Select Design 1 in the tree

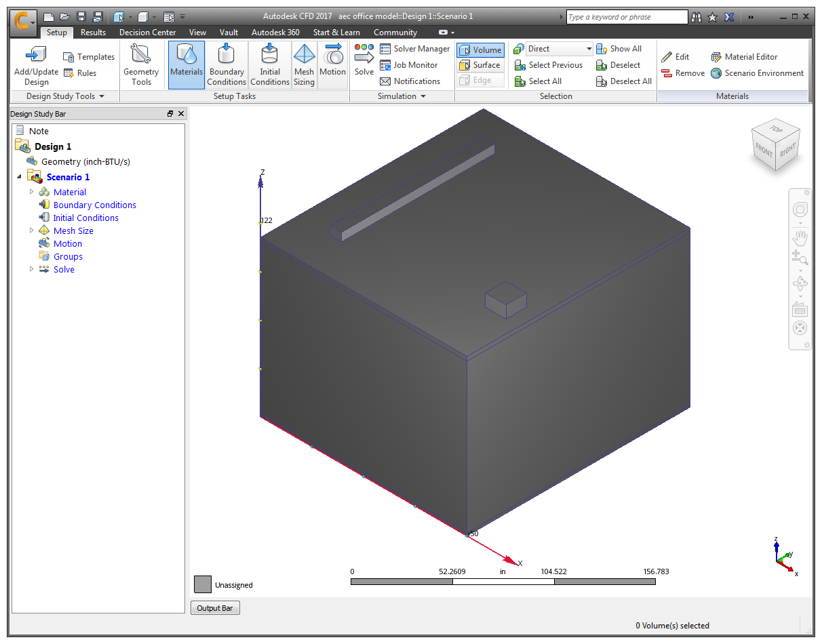(53, 146)
